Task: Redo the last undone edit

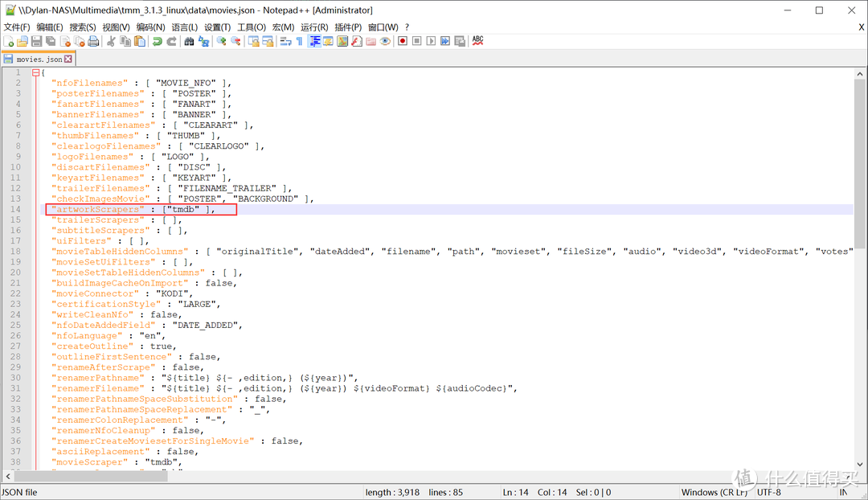Action: 172,41
